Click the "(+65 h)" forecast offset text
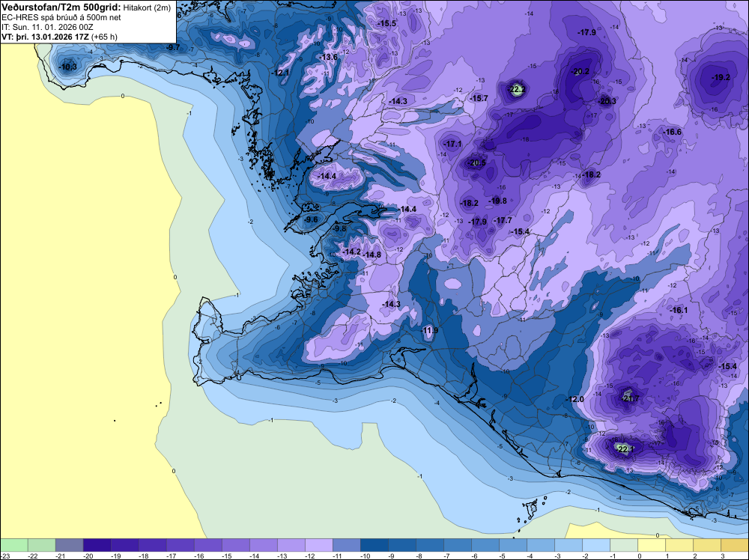The height and width of the screenshot is (560, 749). coord(105,37)
